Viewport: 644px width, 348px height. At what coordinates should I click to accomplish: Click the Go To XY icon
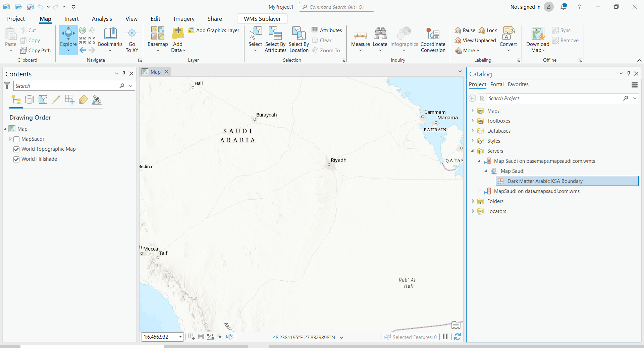point(132,34)
